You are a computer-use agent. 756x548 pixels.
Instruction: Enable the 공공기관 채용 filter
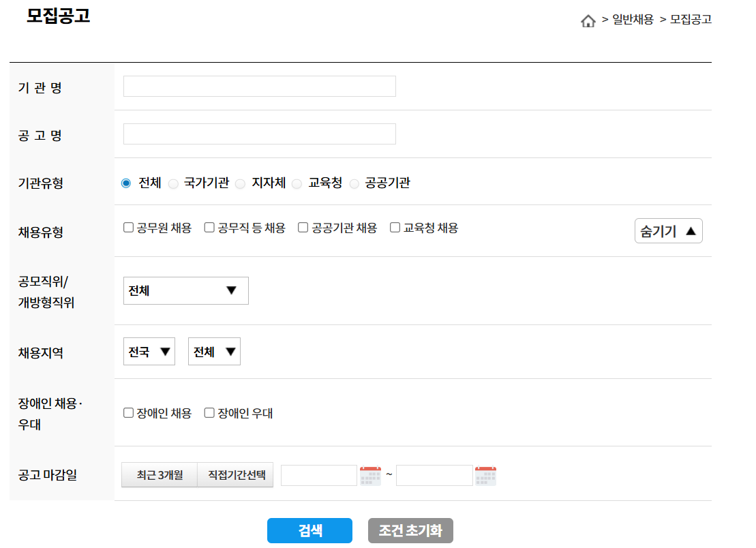click(303, 227)
